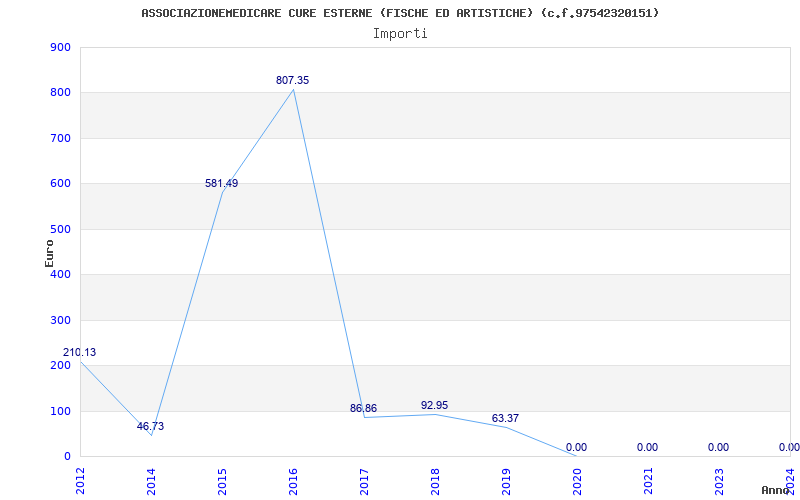Select the 210.13 data label
800x500 pixels.
(x=79, y=352)
